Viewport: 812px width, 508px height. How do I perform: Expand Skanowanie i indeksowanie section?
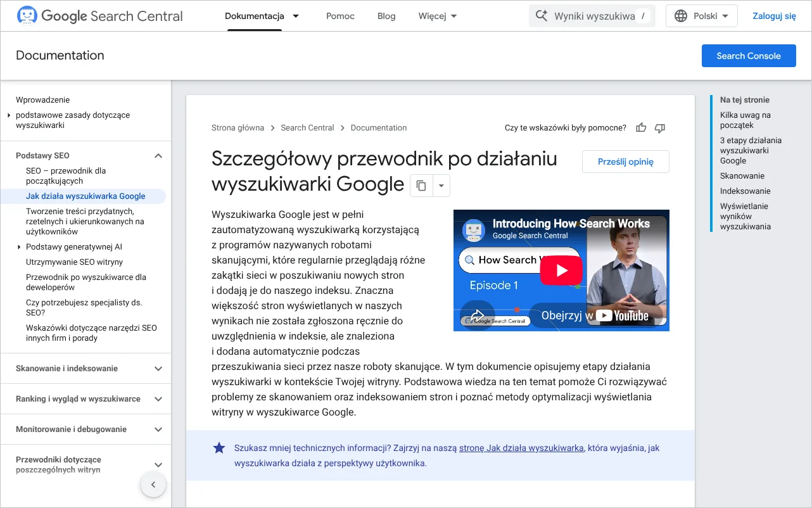point(158,369)
